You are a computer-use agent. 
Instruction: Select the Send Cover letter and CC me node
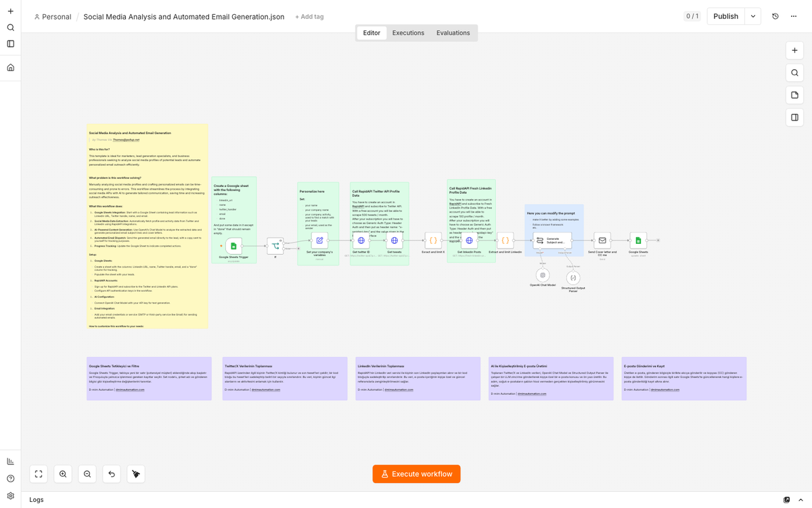[602, 240]
